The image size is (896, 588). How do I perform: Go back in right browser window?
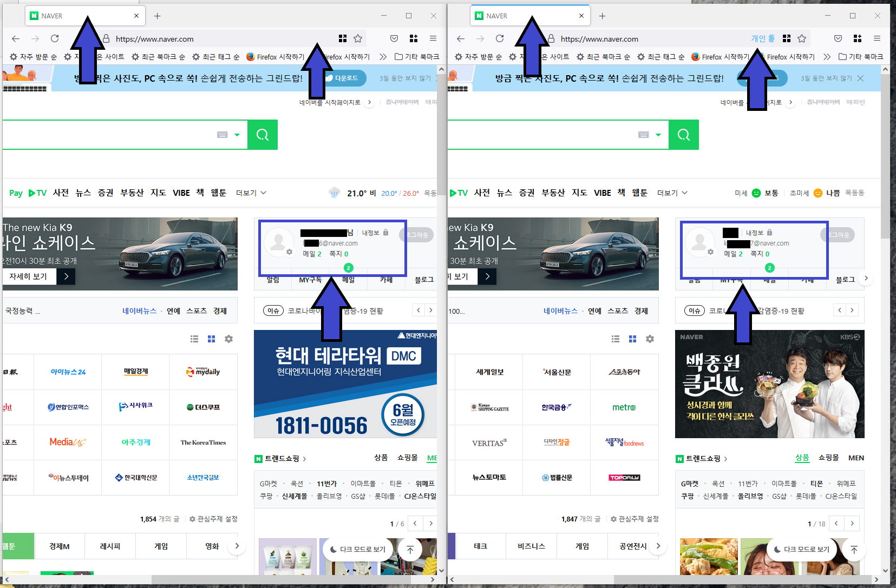click(x=461, y=38)
